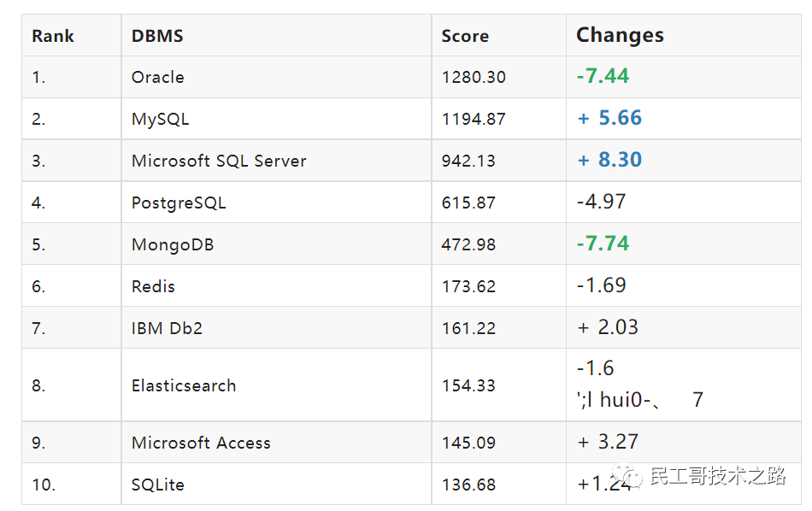Click rank number 2. in MySQL row
812x511 pixels.
click(x=38, y=119)
